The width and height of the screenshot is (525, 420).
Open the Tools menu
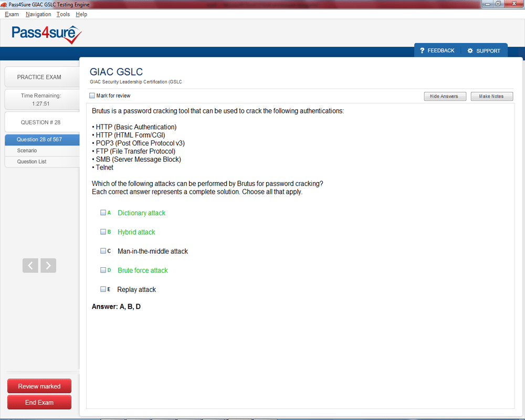pyautogui.click(x=63, y=14)
